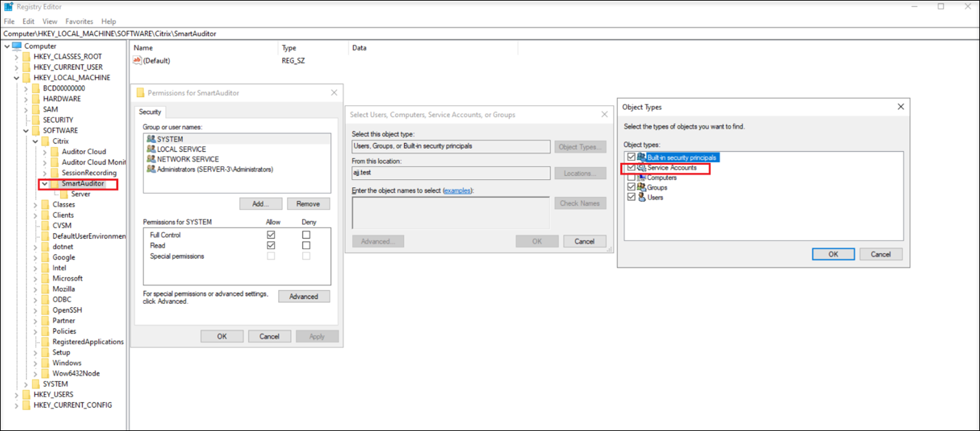Expand the HKEY_CURRENT_USER branch

pyautogui.click(x=16, y=67)
